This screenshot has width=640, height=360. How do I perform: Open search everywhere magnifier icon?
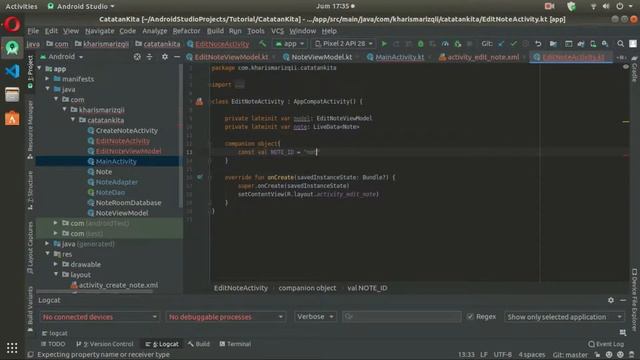(620, 44)
